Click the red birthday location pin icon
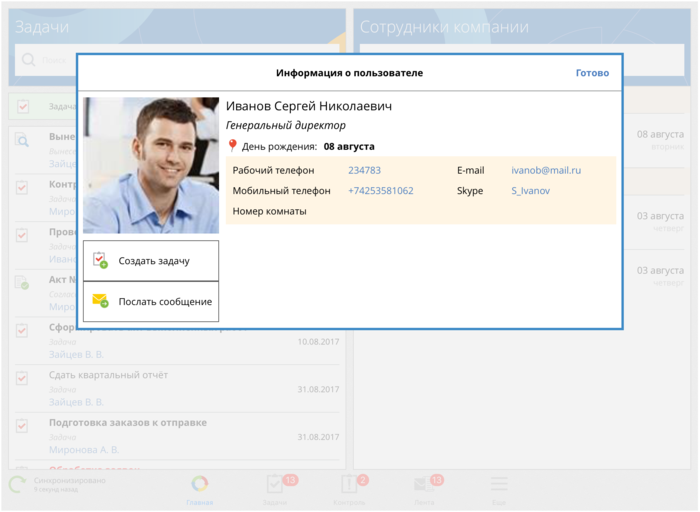Image resolution: width=700 pixels, height=512 pixels. click(232, 146)
